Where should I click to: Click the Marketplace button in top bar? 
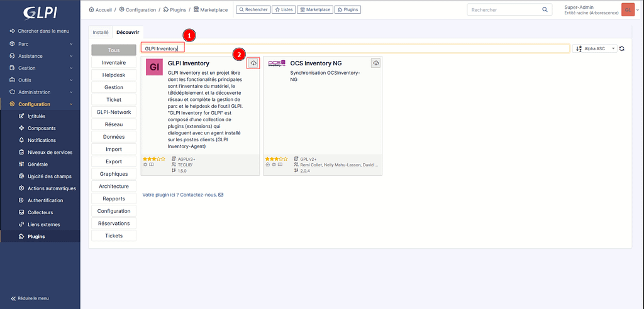click(x=314, y=10)
